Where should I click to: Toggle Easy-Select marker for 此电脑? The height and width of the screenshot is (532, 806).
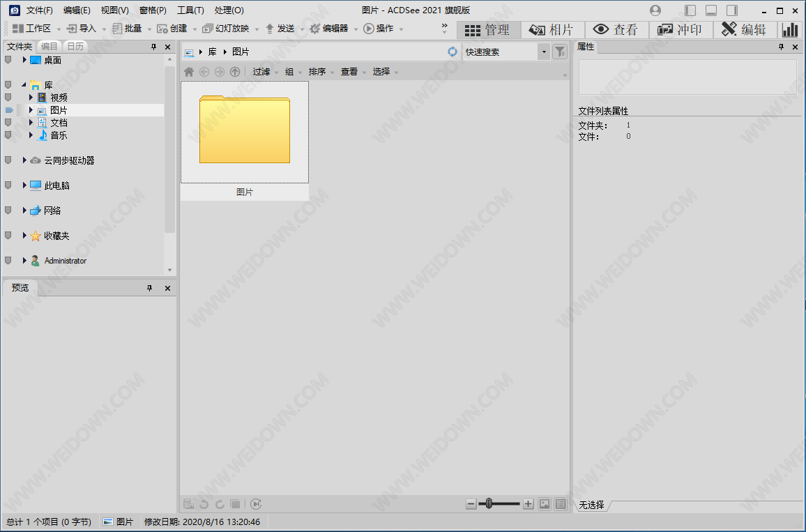point(8,185)
